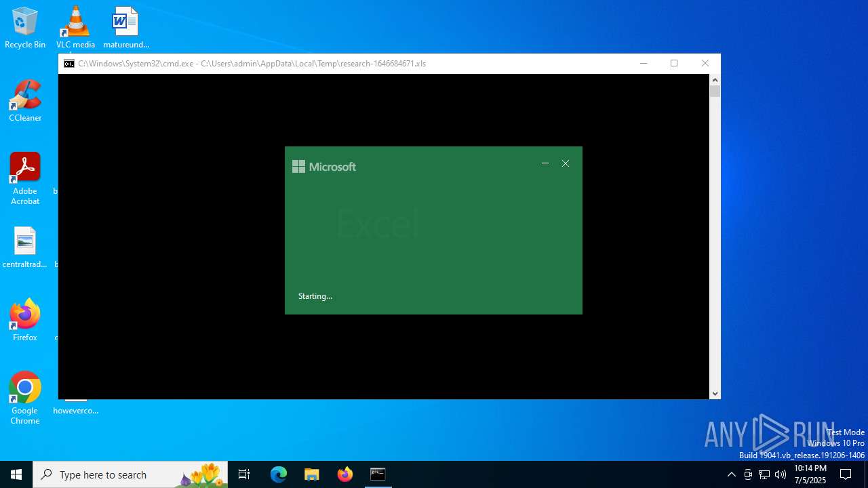Click the cmd.exe window title text

[x=252, y=64]
